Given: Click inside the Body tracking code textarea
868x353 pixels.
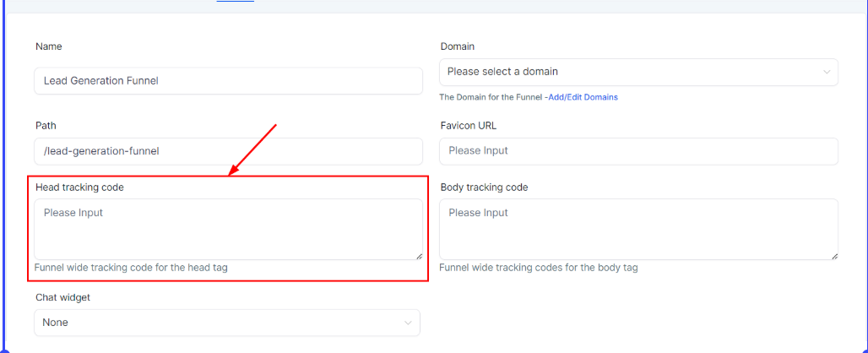Looking at the screenshot, I should click(x=638, y=229).
